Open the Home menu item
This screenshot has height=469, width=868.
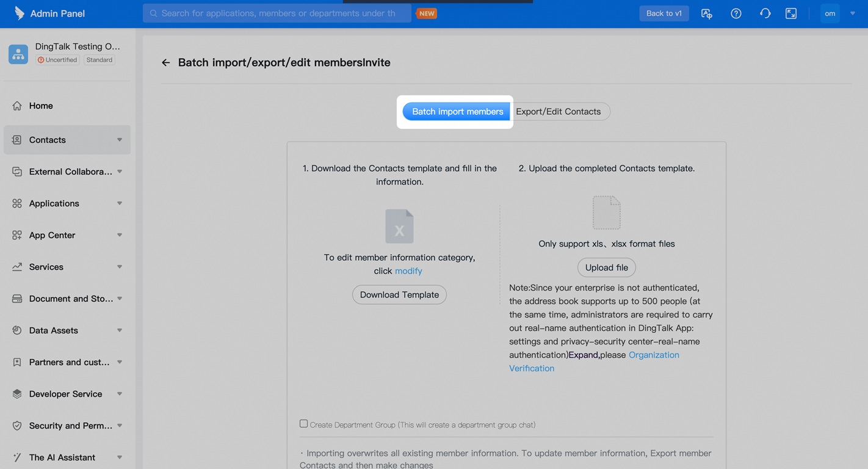(x=67, y=106)
